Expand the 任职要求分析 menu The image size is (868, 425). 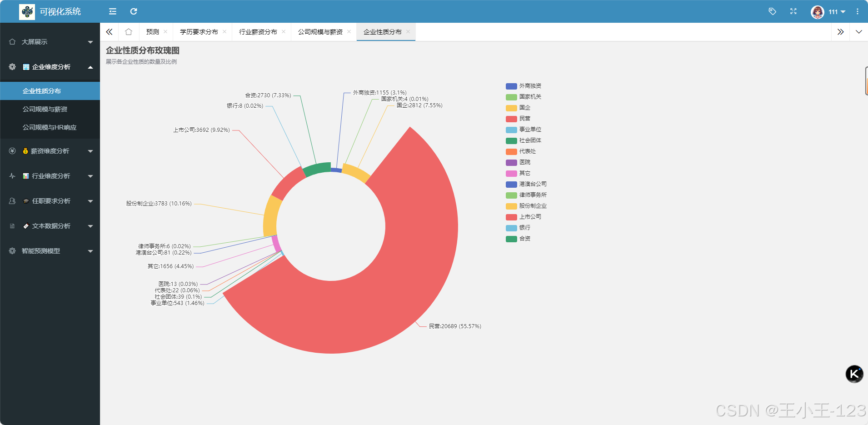point(50,201)
